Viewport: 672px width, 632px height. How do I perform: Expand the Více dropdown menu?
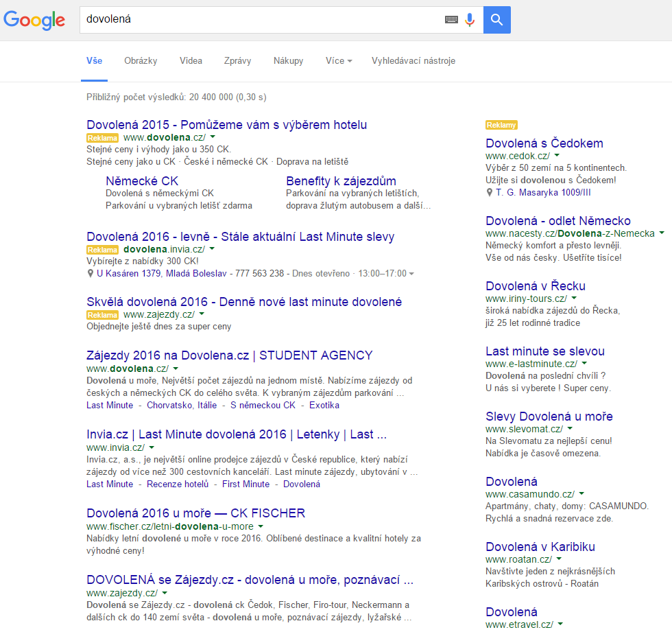tap(339, 61)
